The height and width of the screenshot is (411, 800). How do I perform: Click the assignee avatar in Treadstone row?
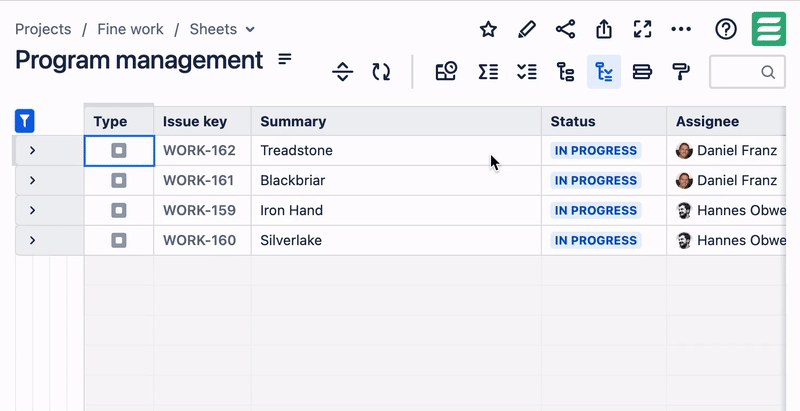click(x=684, y=150)
